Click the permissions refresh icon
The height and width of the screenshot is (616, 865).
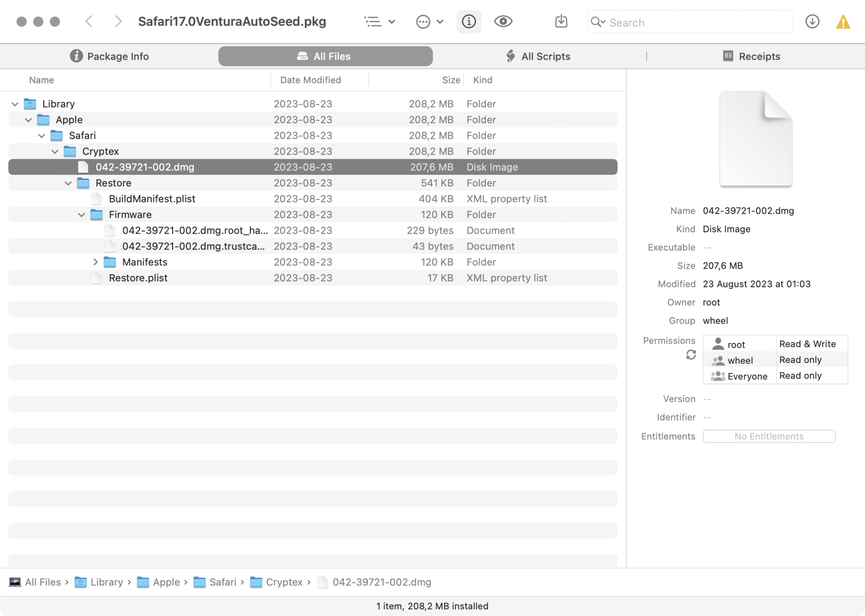(x=691, y=355)
